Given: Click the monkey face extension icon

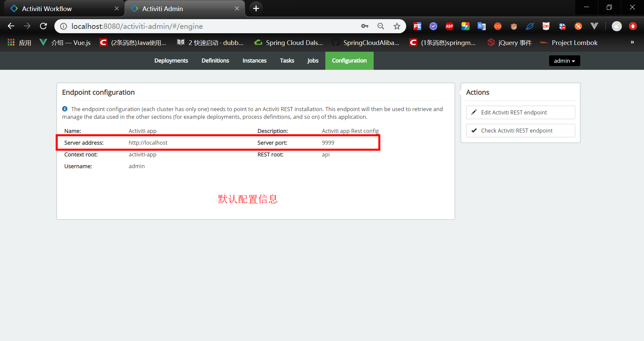Looking at the screenshot, I should tap(514, 26).
